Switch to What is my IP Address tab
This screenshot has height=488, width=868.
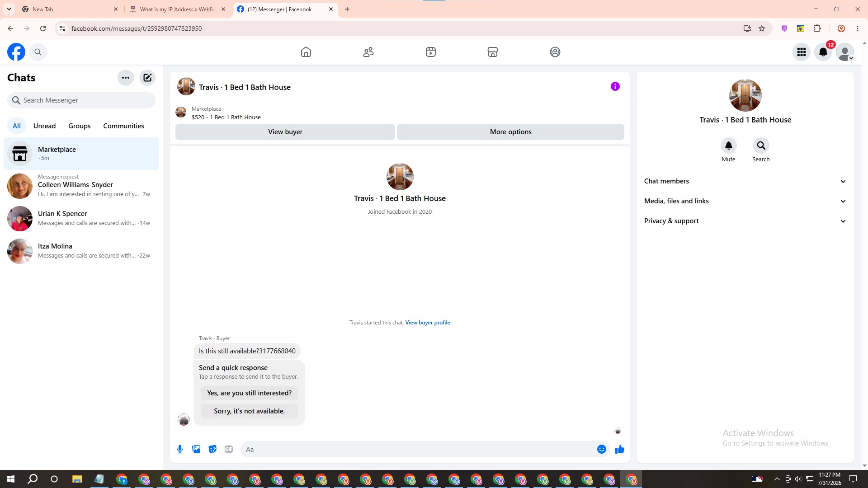176,9
